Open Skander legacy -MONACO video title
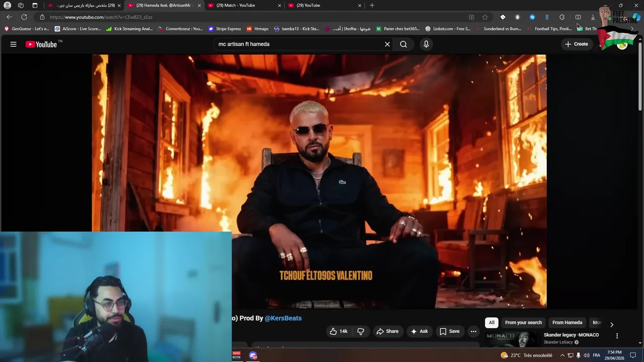Image resolution: width=644 pixels, height=362 pixels. [x=571, y=335]
